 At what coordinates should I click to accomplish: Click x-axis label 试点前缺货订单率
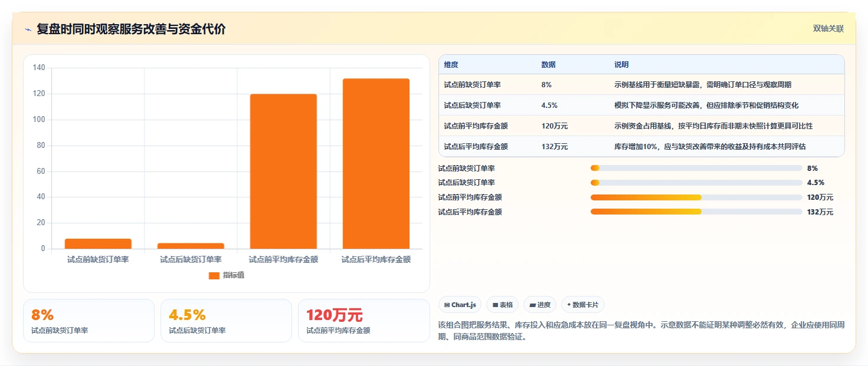pos(98,259)
